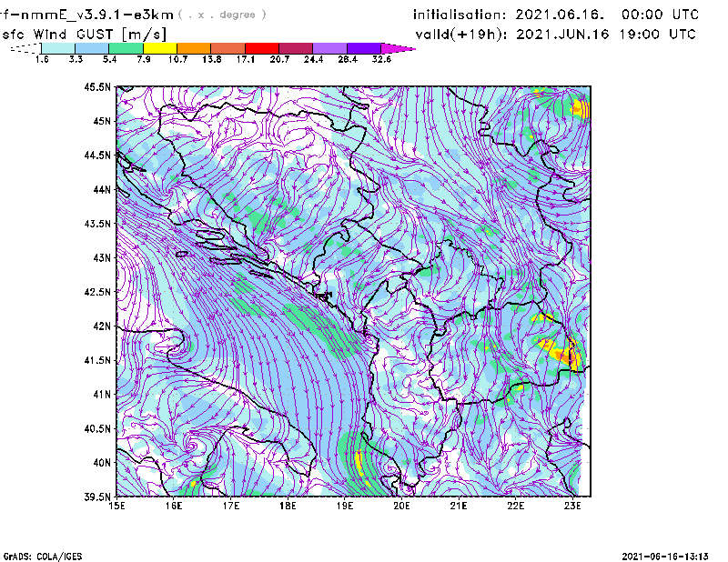Click the light blue 3.3–5.4 legend swatch
Viewport: 728px width, 562px height.
(92, 48)
